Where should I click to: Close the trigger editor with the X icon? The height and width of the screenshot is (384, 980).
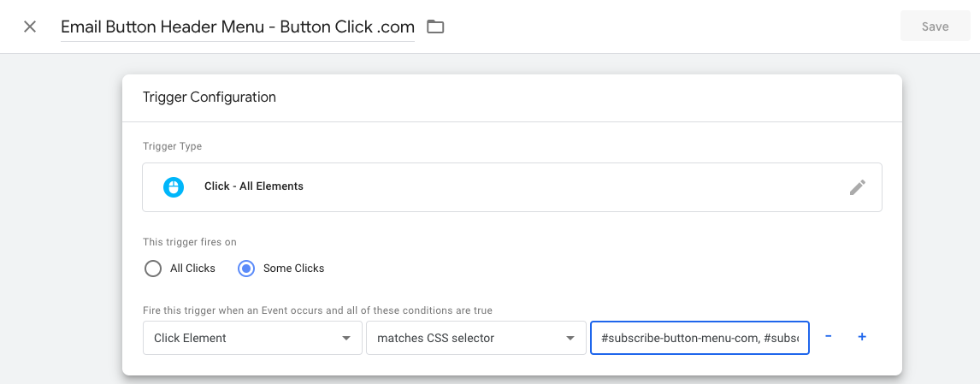click(30, 27)
